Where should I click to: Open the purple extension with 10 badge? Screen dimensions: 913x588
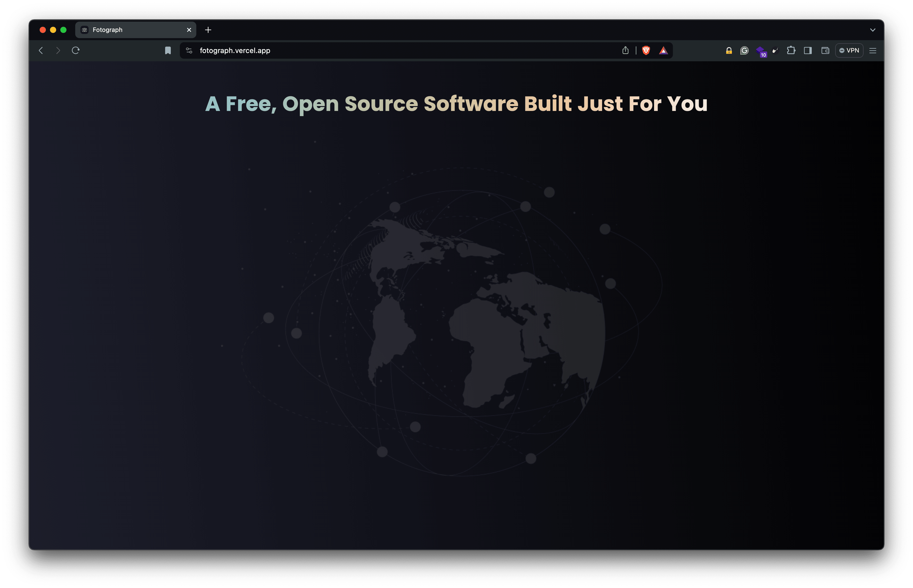[761, 51]
